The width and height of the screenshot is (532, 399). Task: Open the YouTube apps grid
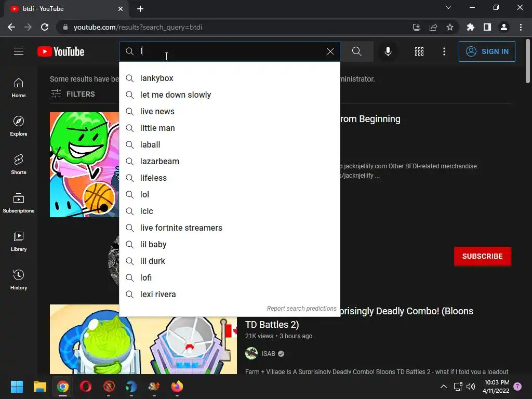pos(419,51)
